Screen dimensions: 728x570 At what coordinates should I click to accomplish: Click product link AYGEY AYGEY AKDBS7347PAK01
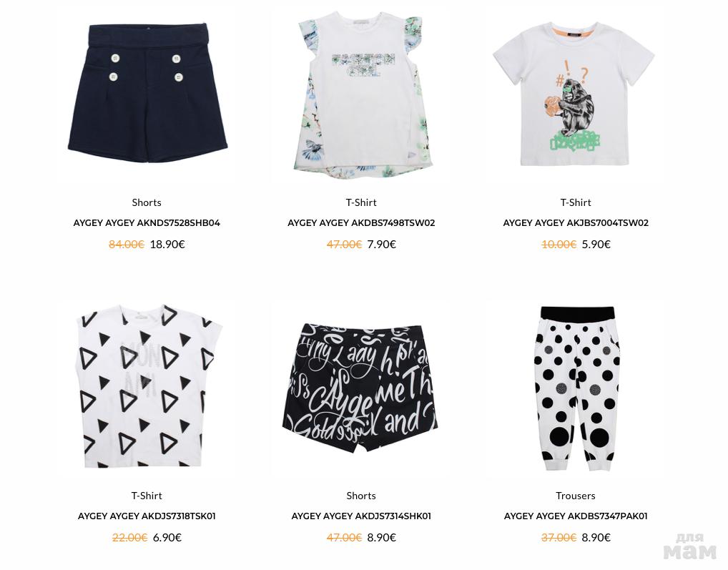(576, 516)
